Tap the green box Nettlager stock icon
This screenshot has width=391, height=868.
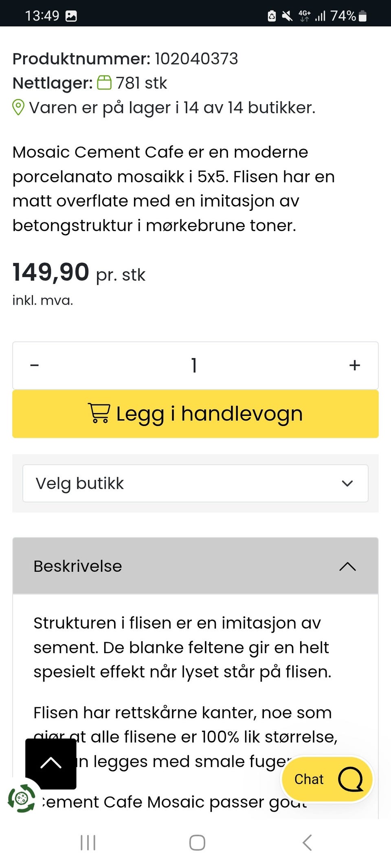104,83
